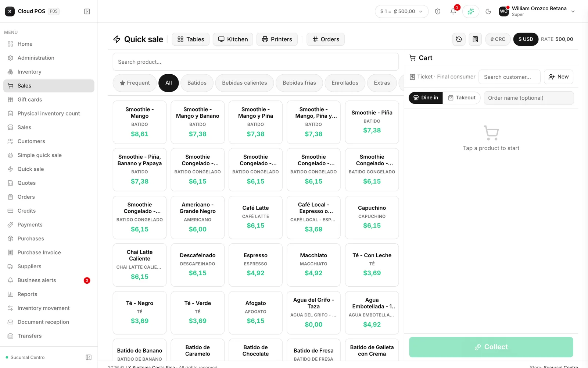Open the sales history clock icon

coord(459,39)
